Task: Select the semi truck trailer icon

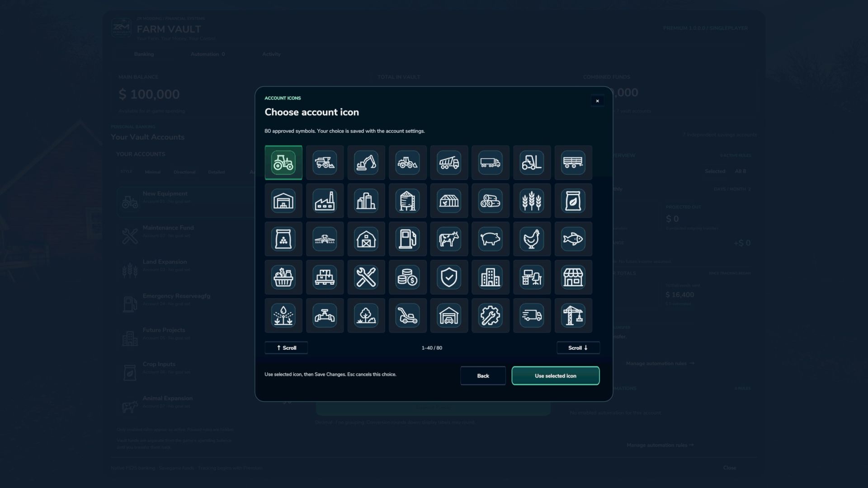Action: pos(491,163)
